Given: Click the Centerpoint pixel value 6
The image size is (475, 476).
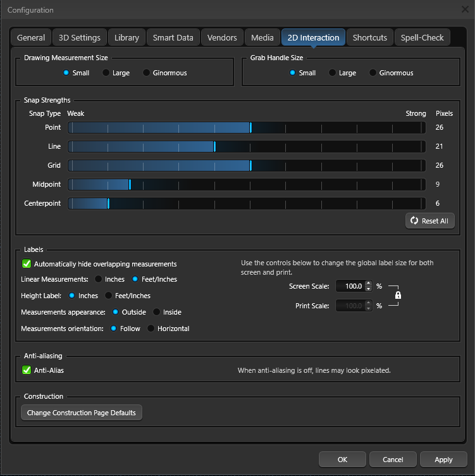Looking at the screenshot, I should pos(438,203).
